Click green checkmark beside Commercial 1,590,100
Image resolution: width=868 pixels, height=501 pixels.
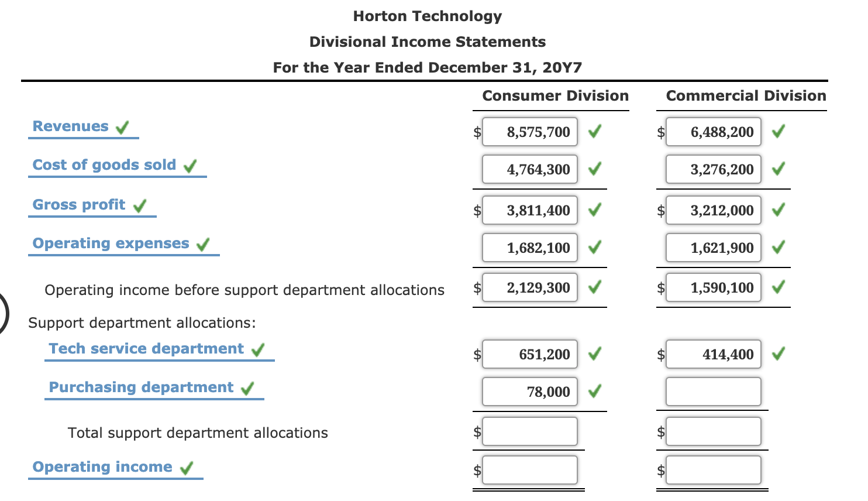[778, 287]
